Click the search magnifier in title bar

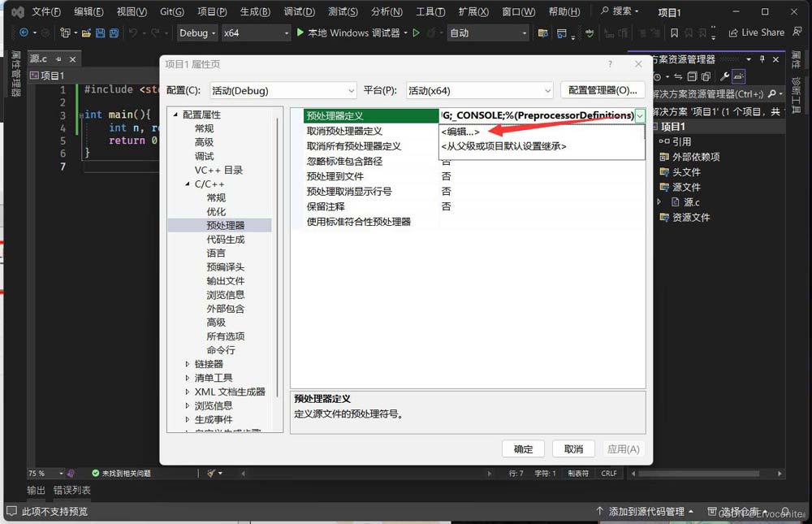coord(604,11)
